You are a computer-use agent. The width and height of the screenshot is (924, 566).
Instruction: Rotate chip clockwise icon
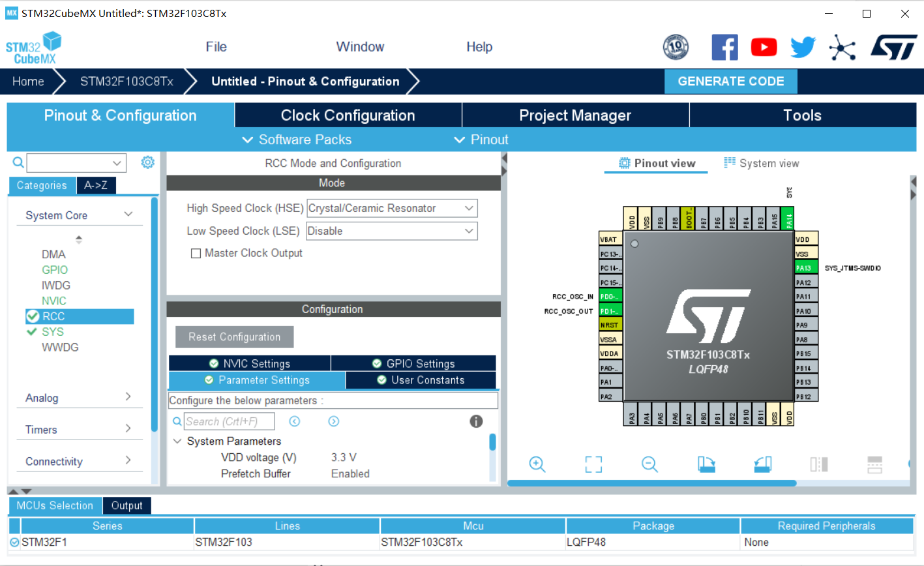pos(706,464)
